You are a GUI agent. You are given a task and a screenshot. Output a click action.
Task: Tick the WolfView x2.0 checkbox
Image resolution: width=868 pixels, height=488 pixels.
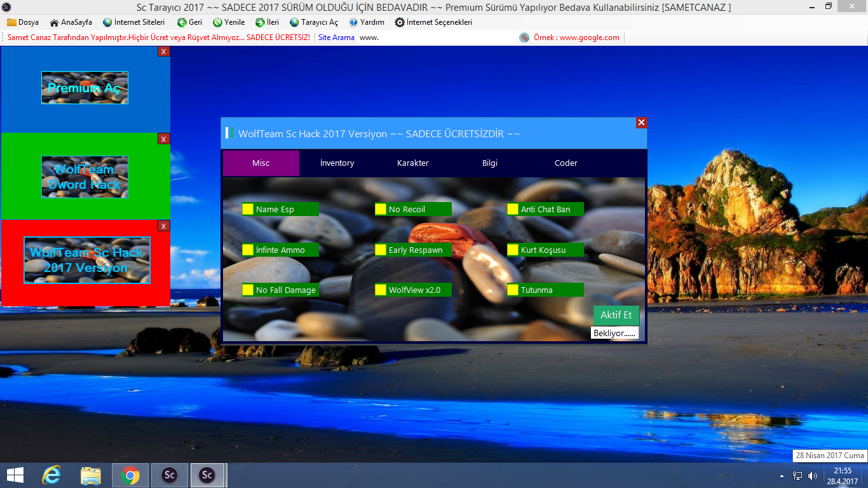click(x=381, y=290)
